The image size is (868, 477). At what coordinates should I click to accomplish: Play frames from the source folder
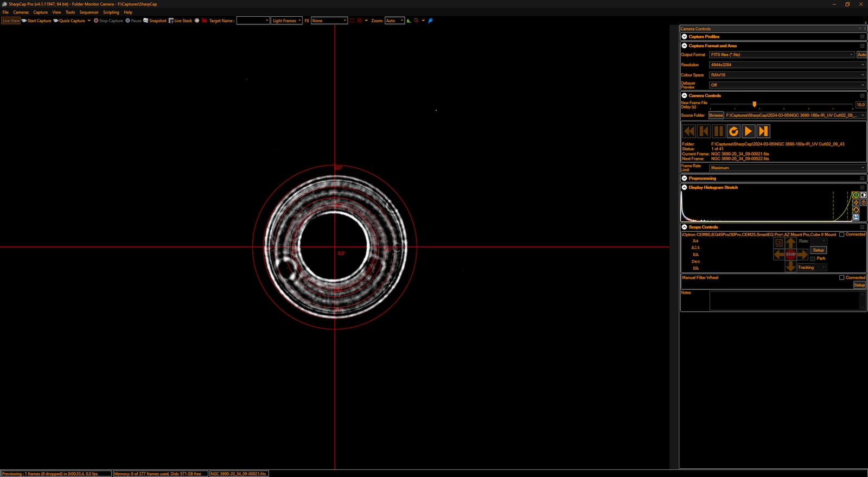tap(748, 131)
